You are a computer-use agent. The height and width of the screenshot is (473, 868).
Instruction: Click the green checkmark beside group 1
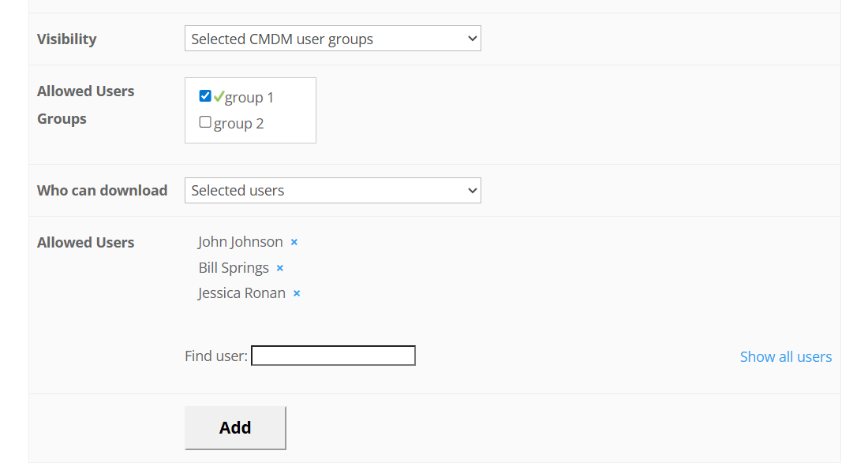point(219,97)
